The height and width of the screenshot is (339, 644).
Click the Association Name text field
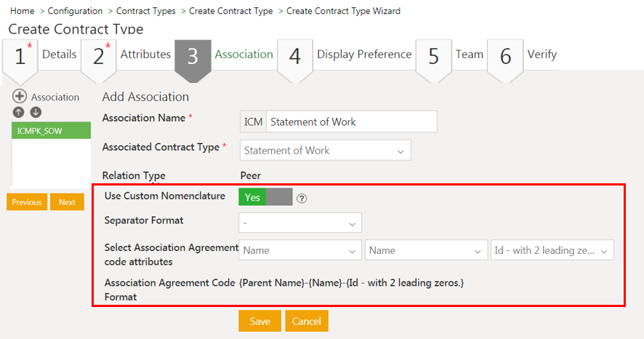click(x=351, y=121)
